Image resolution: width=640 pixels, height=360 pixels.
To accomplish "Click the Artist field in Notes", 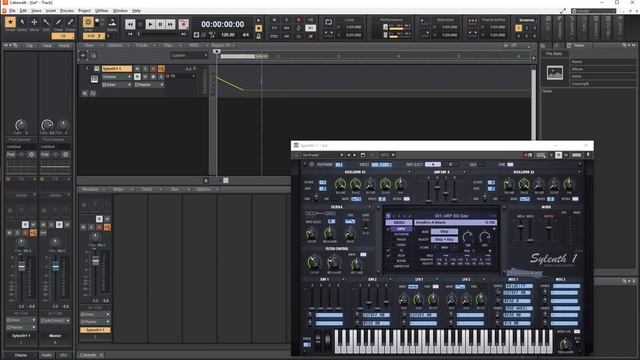I will click(x=602, y=76).
